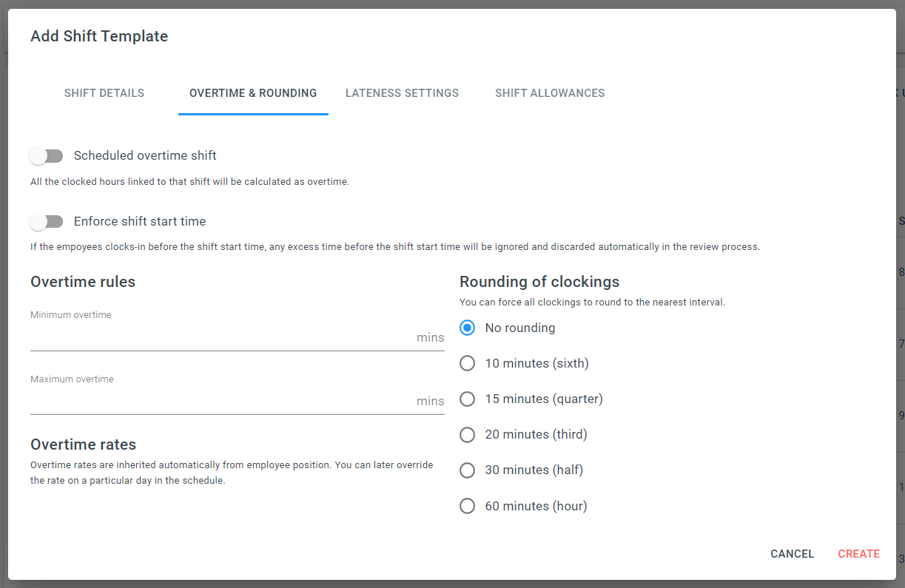The height and width of the screenshot is (588, 905).
Task: Click the 'round to the nearest interval' text
Action: 592,303
